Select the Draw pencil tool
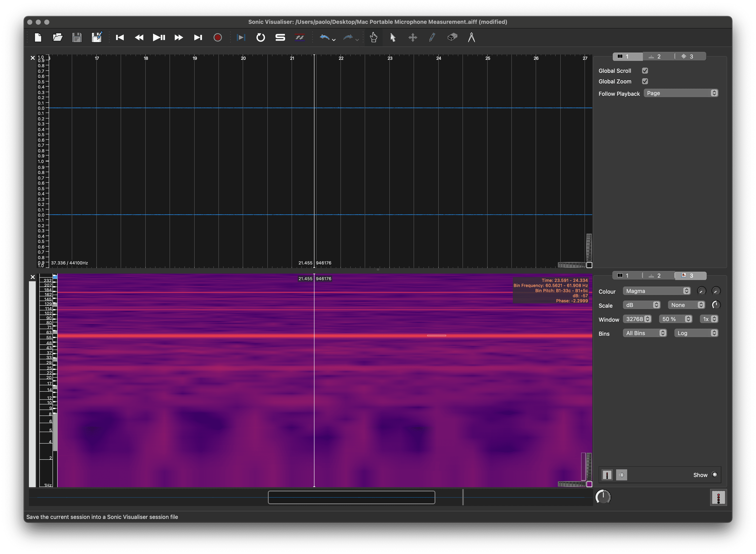Screen dimensions: 756x554 click(432, 37)
